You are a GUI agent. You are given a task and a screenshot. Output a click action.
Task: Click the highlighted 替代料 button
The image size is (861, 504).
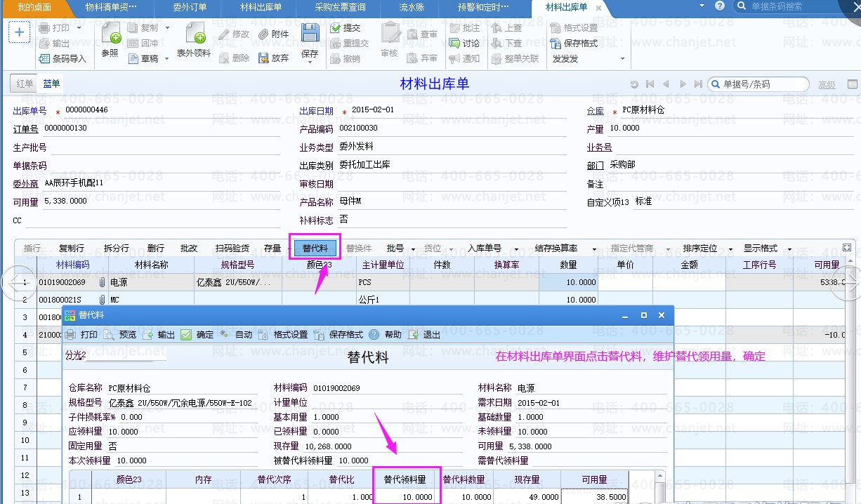click(315, 248)
